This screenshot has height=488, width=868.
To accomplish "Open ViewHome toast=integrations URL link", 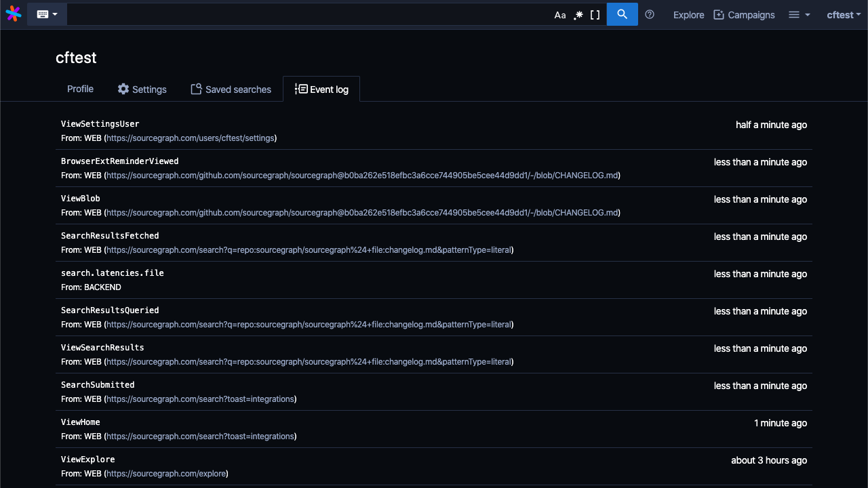I will point(200,436).
